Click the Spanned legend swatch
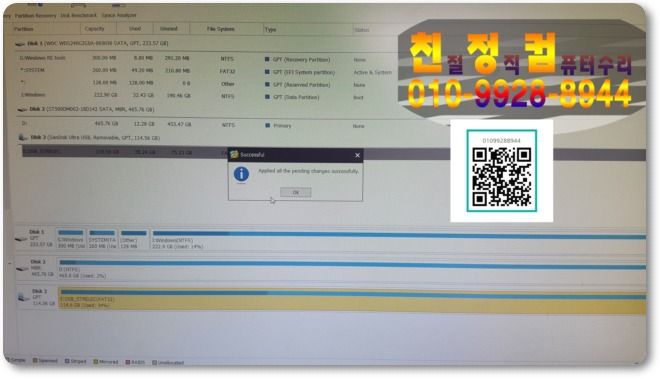 click(35, 360)
